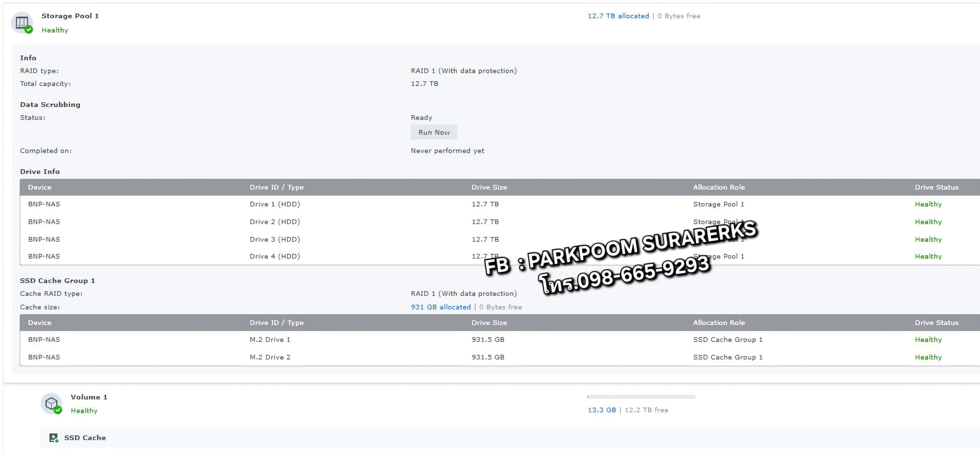
Task: Click the Run Now scrubbing button
Action: point(434,132)
